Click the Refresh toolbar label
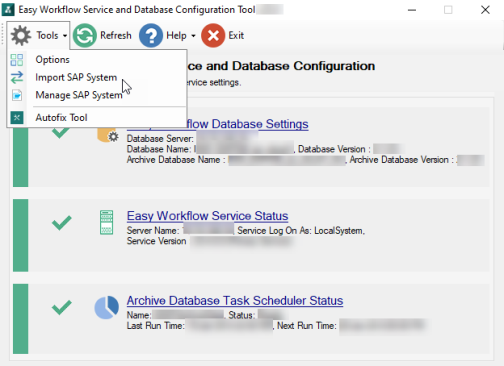This screenshot has height=366, width=504. 116,35
